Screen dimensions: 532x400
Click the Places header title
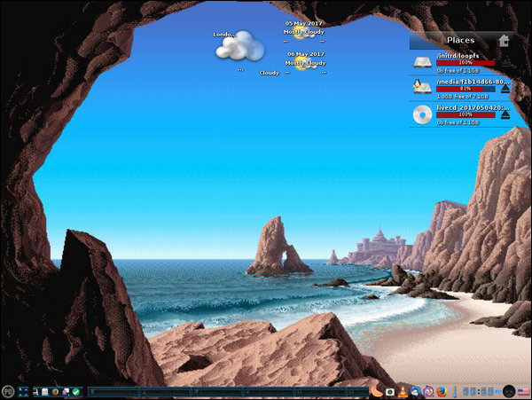[460, 40]
